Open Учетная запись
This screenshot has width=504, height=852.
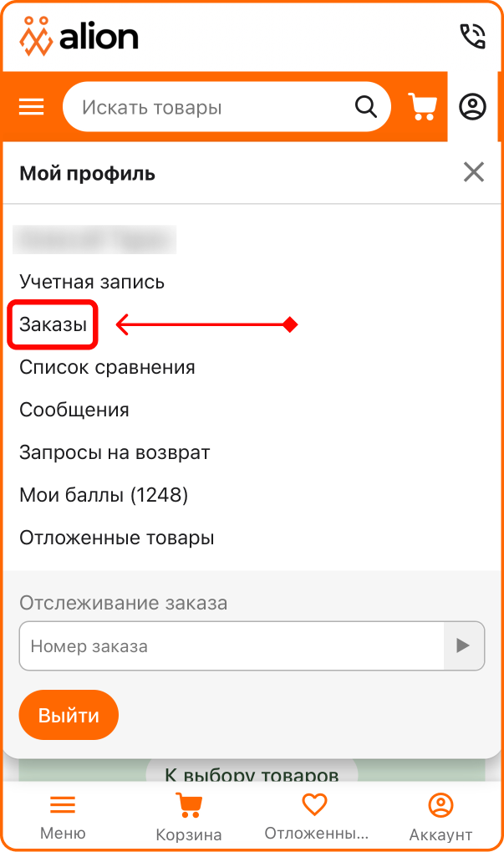pos(92,282)
